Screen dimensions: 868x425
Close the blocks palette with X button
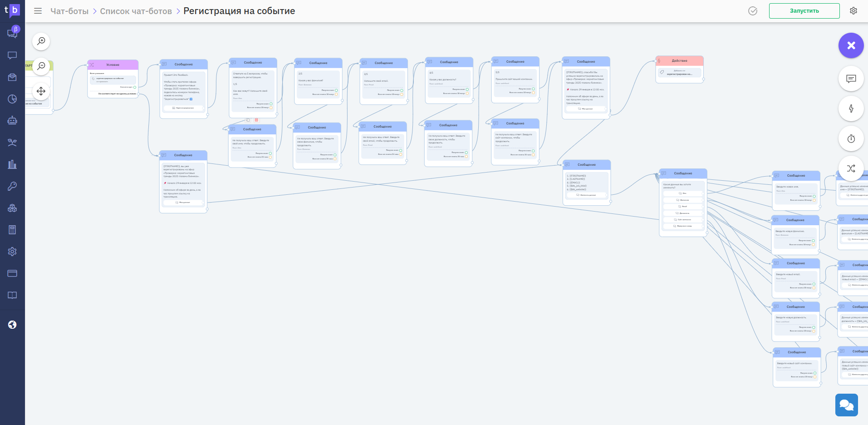(x=851, y=45)
